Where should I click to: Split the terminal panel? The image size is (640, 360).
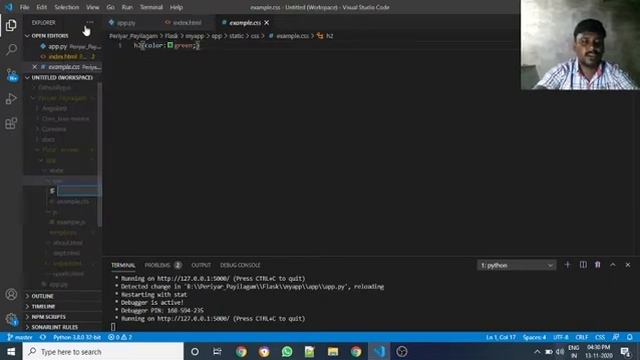click(583, 265)
